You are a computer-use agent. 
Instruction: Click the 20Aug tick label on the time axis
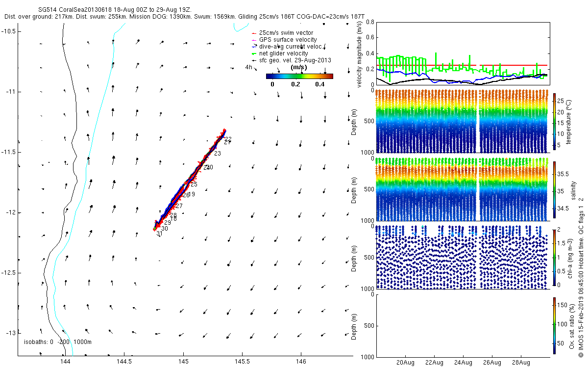pyautogui.click(x=406, y=363)
